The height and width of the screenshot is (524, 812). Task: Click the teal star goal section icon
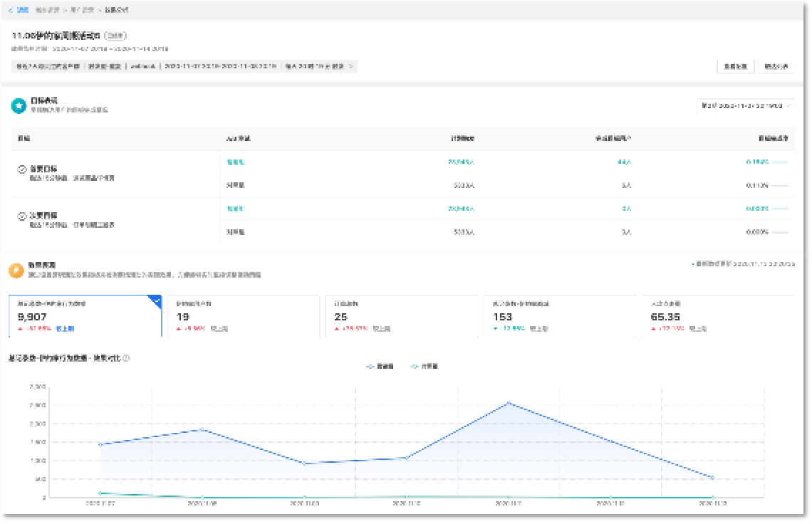19,105
